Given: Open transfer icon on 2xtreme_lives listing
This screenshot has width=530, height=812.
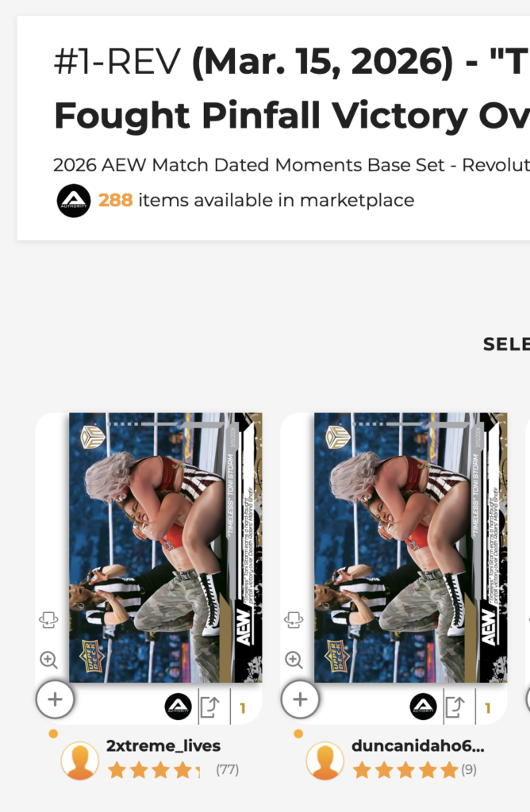Looking at the screenshot, I should tap(209, 707).
